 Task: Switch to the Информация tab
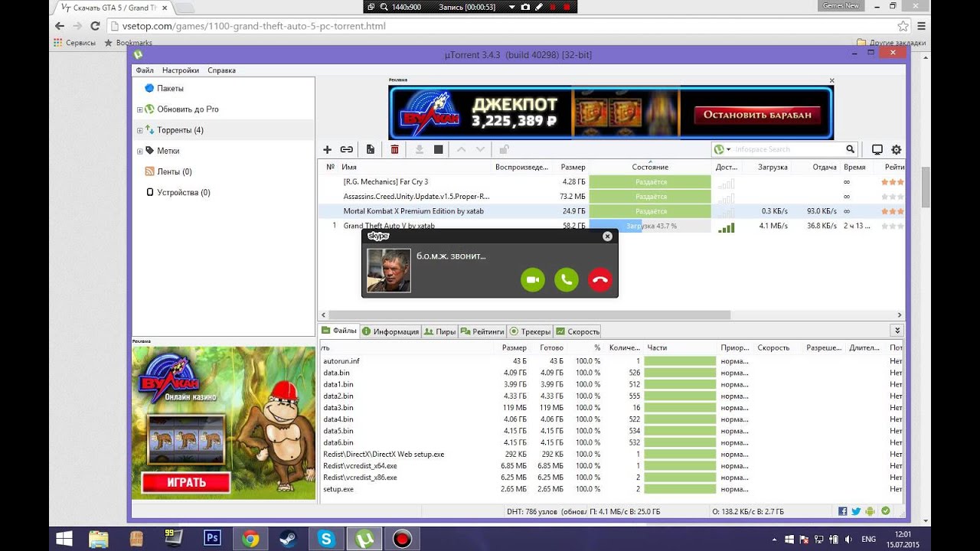[x=390, y=331]
